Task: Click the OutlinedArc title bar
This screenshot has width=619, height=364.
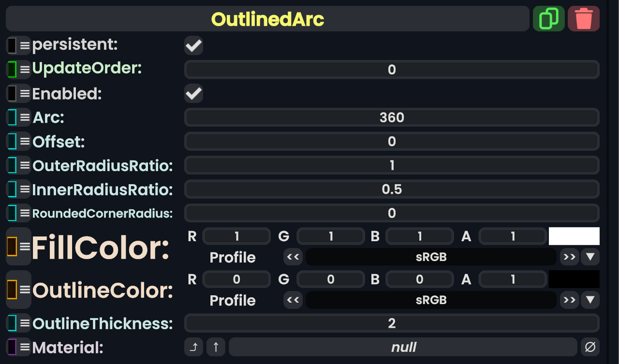Action: pos(268,18)
